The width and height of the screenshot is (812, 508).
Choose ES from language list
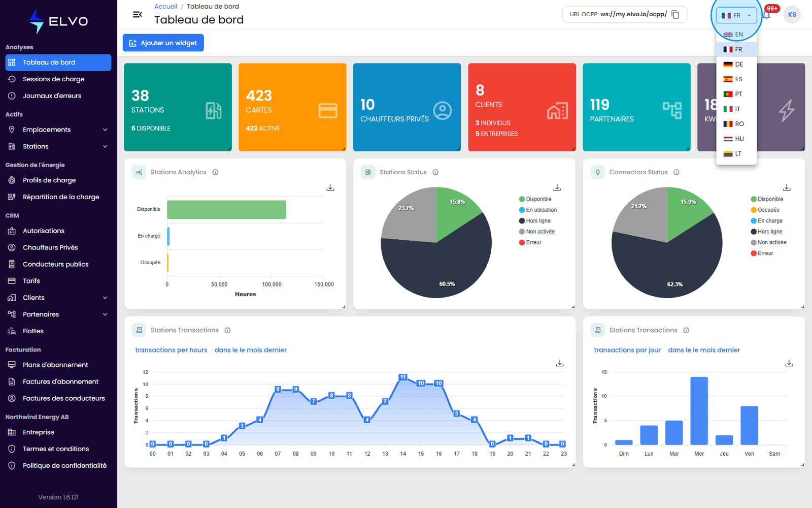[736, 79]
